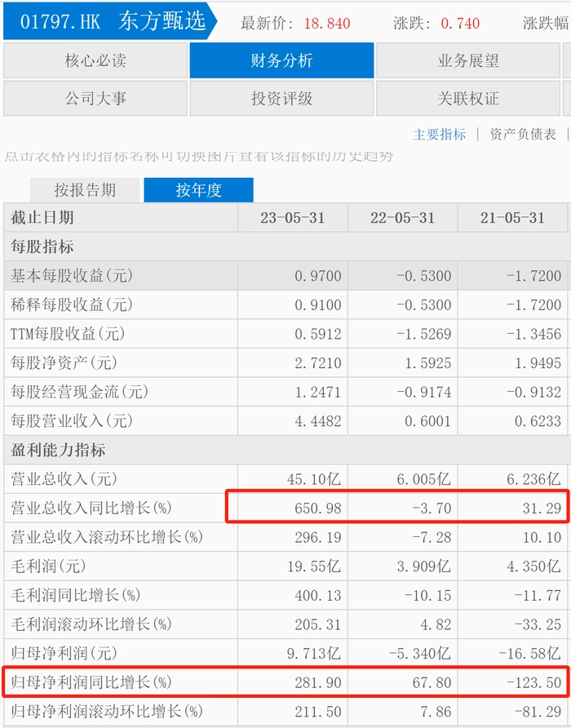Select the 23-05-31 column header
This screenshot has width=571, height=728.
click(293, 218)
